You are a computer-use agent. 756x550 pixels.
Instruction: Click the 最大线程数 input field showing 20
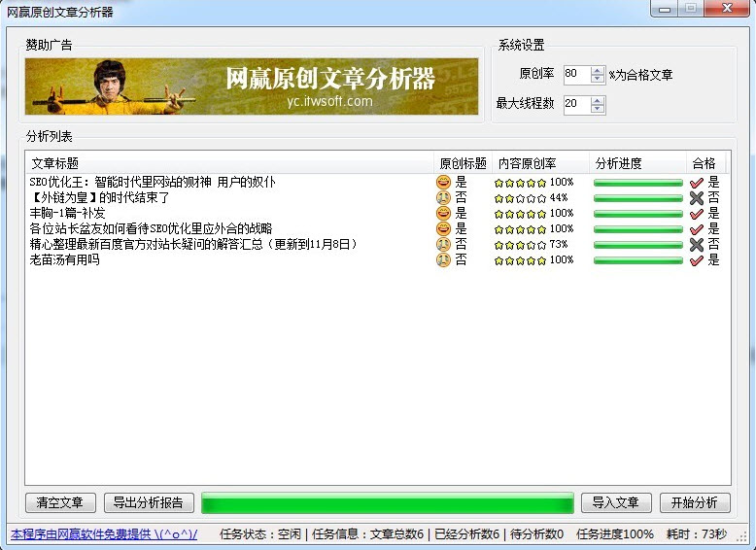[x=577, y=105]
